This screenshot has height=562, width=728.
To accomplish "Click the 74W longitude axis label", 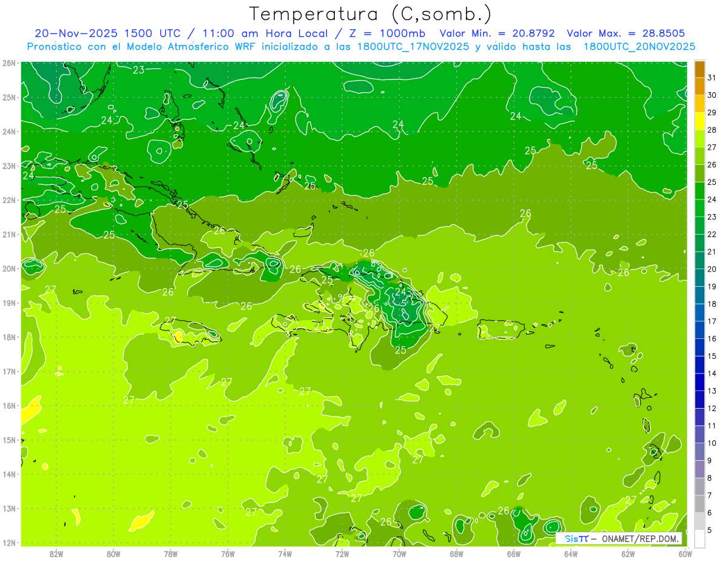I will point(285,554).
